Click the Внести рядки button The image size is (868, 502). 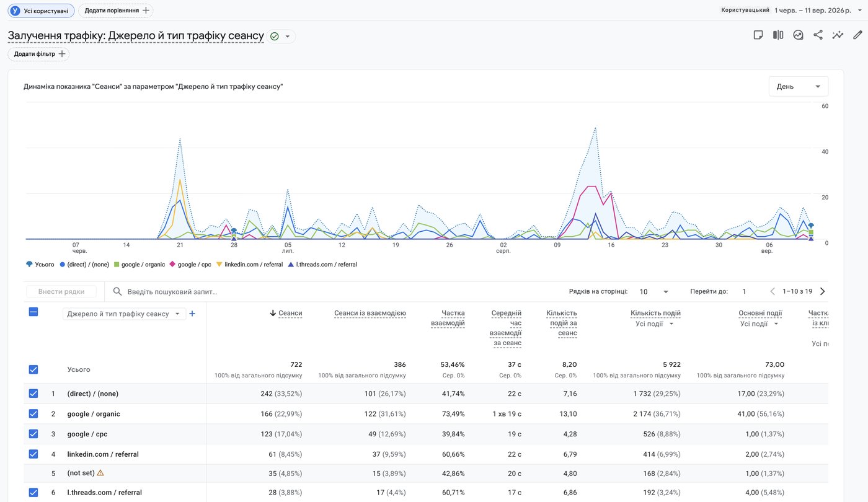tap(61, 291)
